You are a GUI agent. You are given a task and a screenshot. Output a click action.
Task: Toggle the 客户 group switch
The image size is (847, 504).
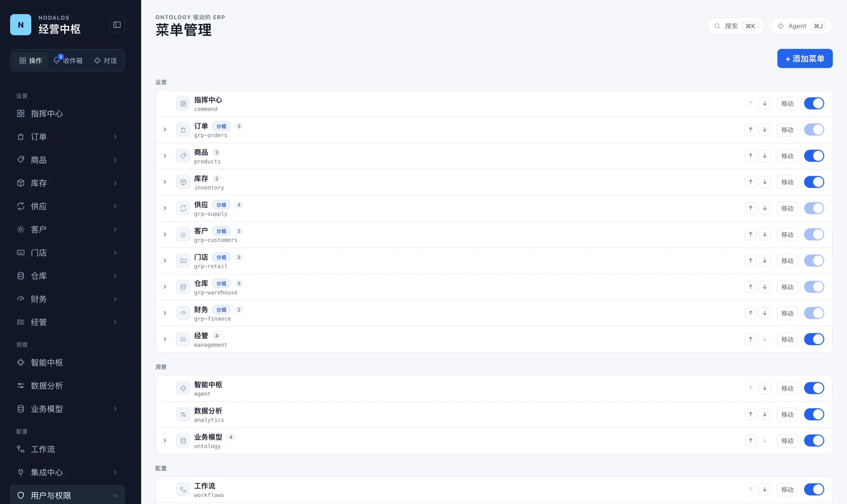point(814,234)
